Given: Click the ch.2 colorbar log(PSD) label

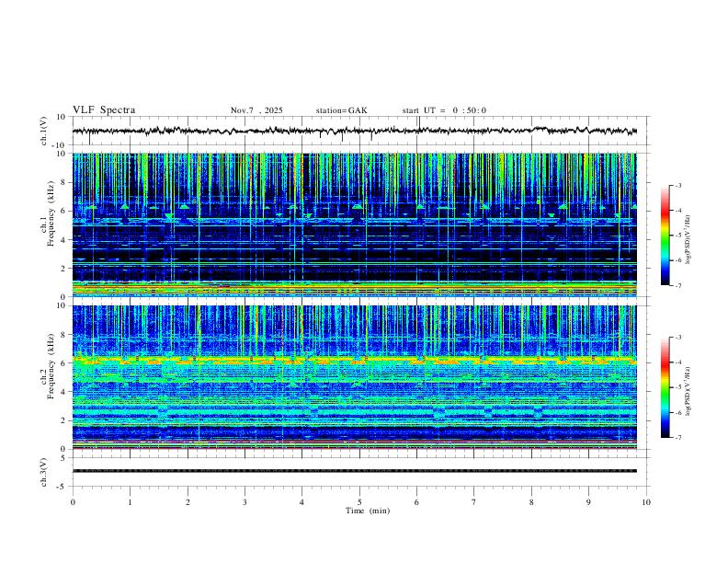Looking at the screenshot, I should point(688,392).
